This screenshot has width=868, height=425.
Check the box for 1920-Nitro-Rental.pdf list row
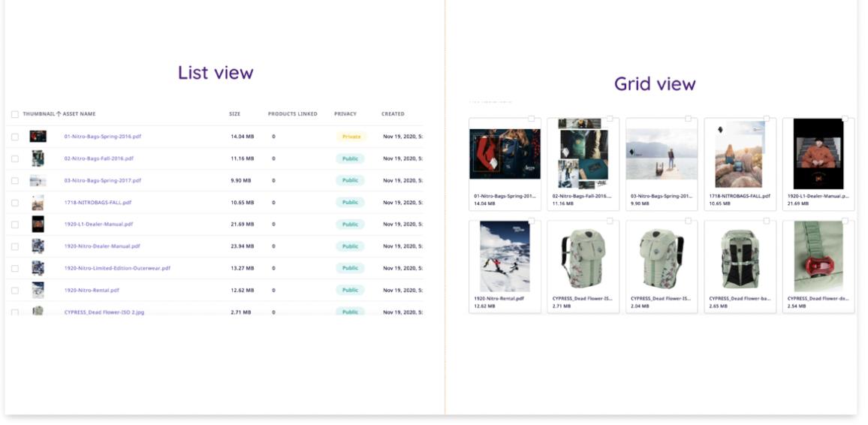click(15, 291)
